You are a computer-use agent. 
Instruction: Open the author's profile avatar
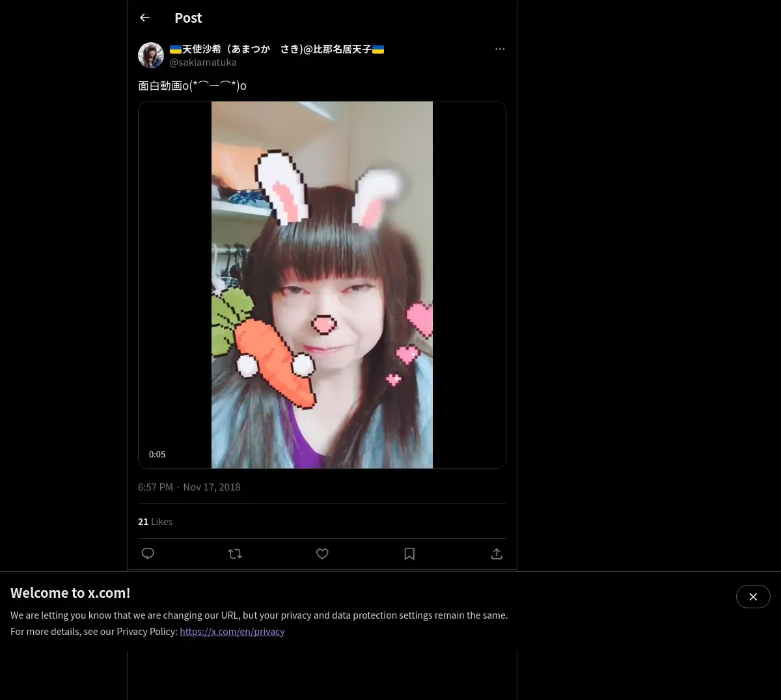pos(151,55)
